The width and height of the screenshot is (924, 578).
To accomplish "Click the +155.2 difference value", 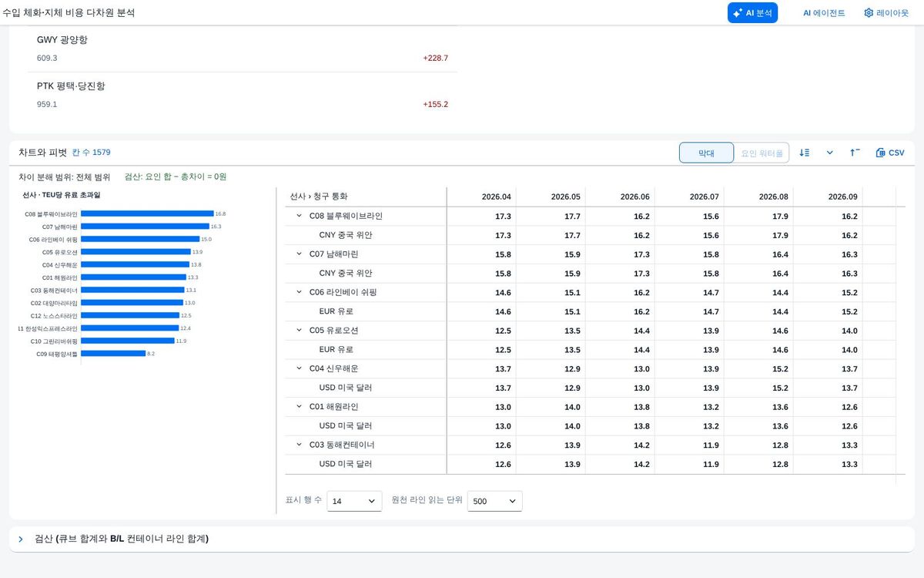I will pos(435,104).
